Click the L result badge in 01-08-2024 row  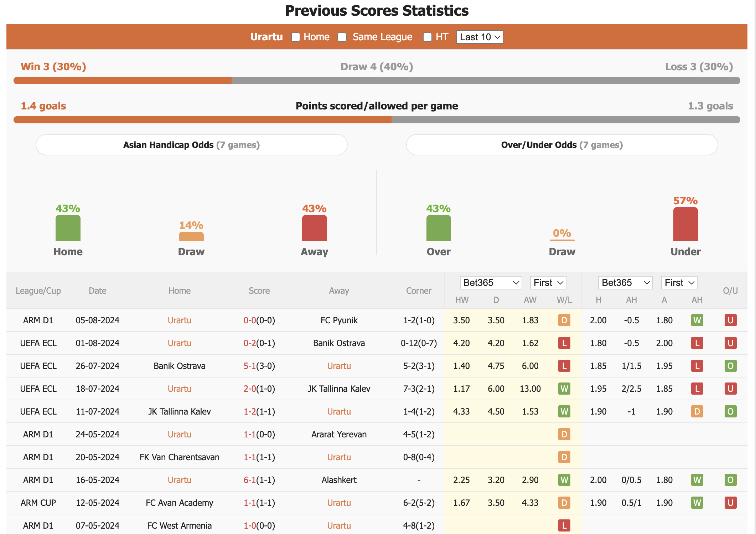(x=564, y=343)
